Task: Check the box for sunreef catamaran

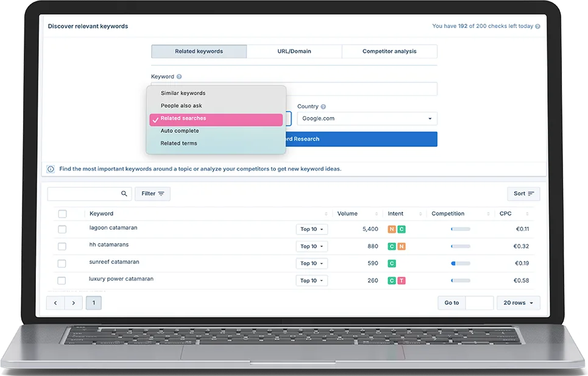Action: coord(62,263)
